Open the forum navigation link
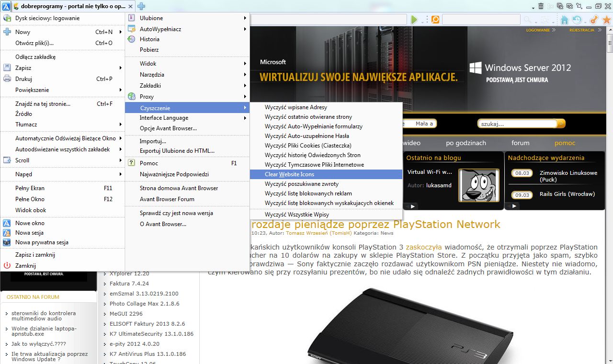This screenshot has width=613, height=364. coord(521,143)
